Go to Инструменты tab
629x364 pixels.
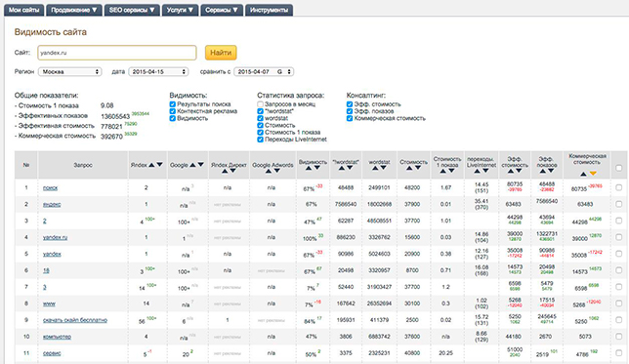269,10
